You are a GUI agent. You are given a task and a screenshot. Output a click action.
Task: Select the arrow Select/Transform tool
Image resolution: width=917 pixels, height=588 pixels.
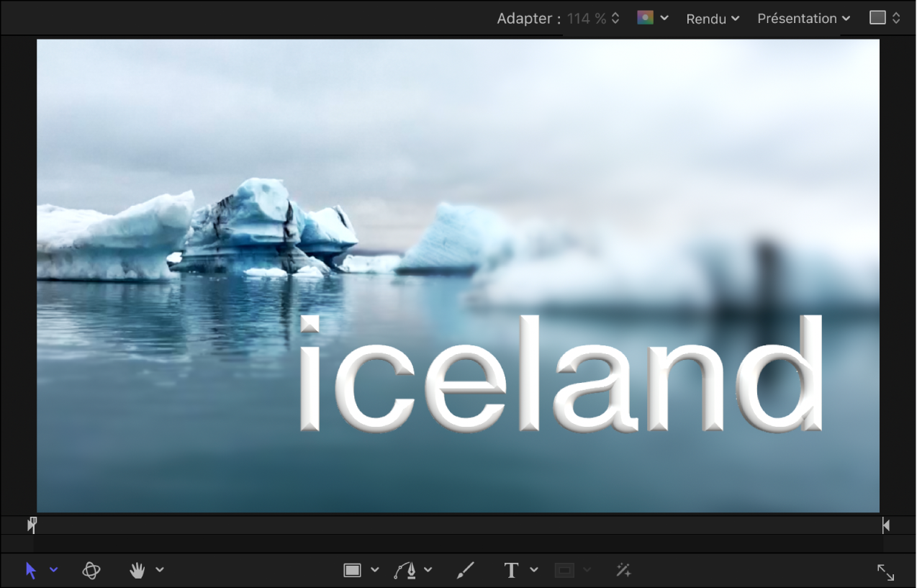click(31, 571)
